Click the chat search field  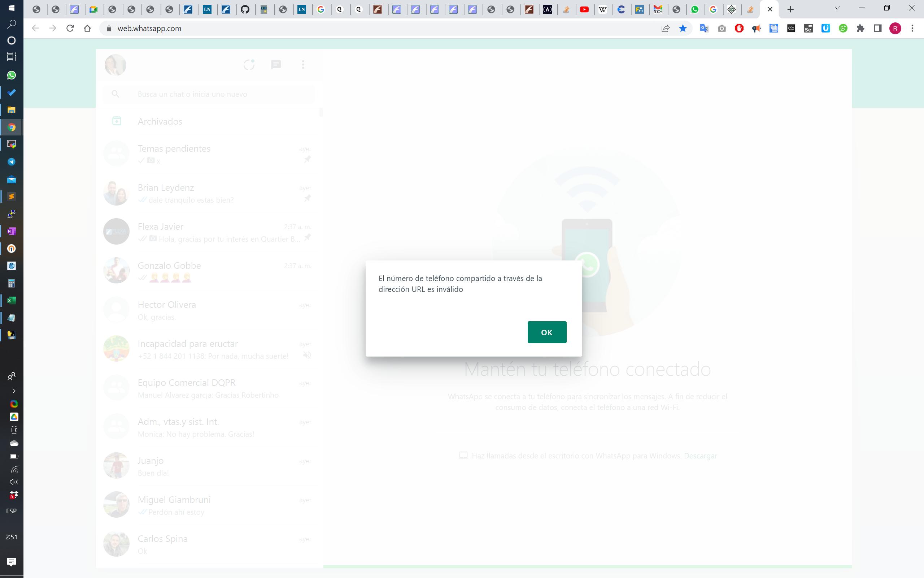pyautogui.click(x=209, y=94)
